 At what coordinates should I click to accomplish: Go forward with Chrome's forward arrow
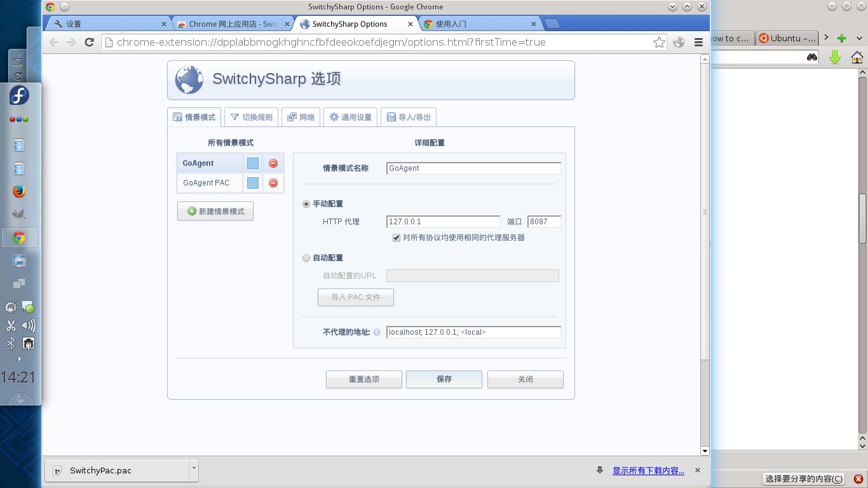point(71,43)
